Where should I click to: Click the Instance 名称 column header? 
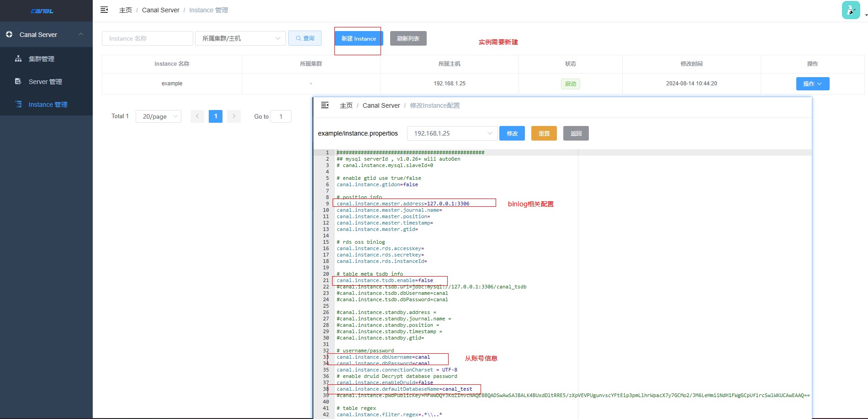point(172,64)
